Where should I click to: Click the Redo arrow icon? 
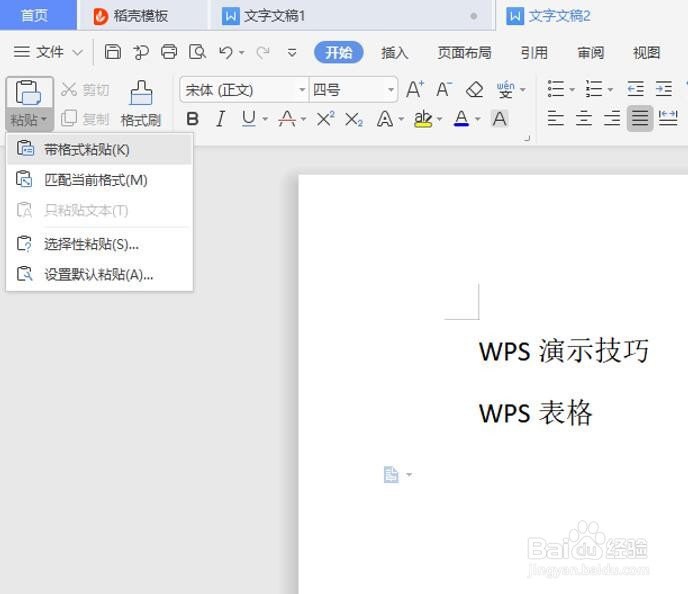click(263, 53)
